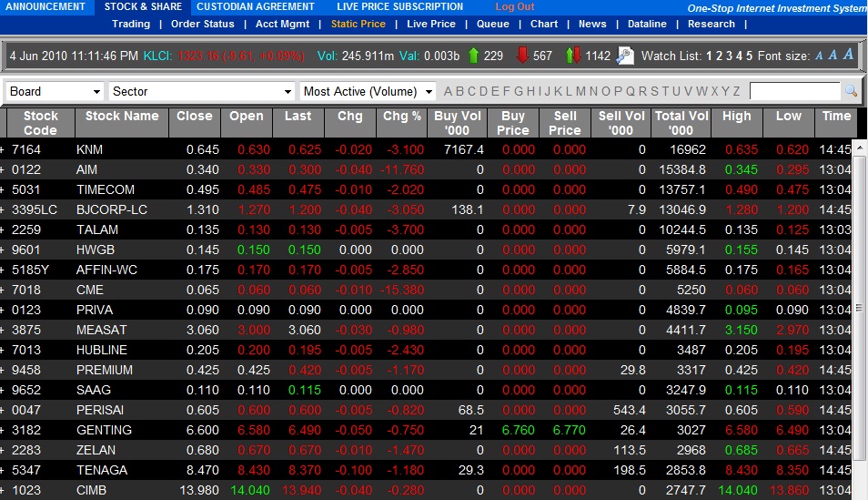Expand the KNM row plus sign
Viewport: 868px width, 500px height.
(x=2, y=149)
